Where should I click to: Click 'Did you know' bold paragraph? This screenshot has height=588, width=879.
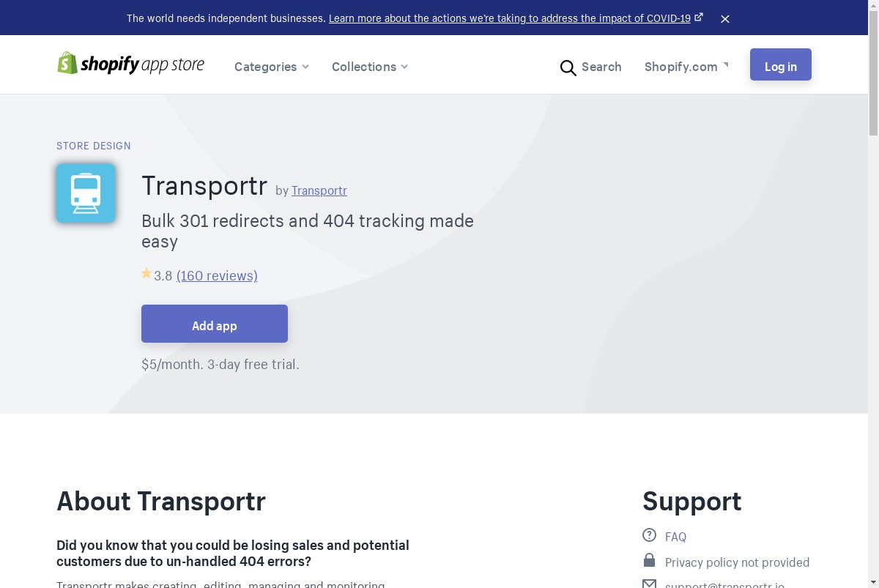(x=233, y=553)
